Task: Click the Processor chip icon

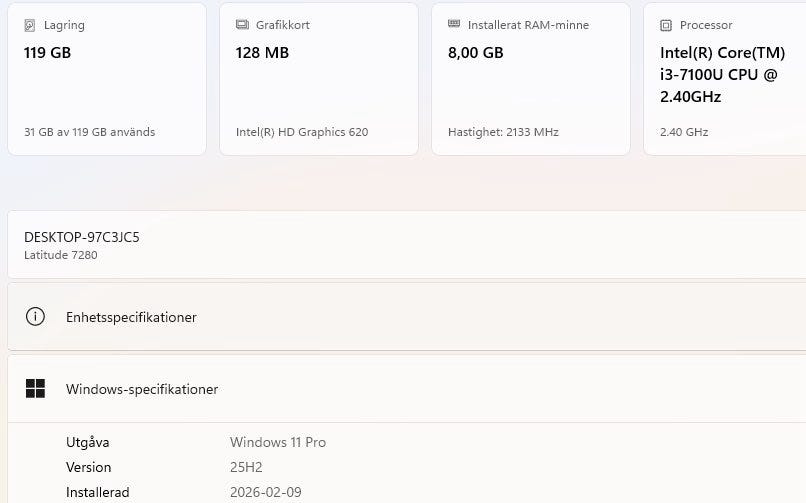Action: 666,25
